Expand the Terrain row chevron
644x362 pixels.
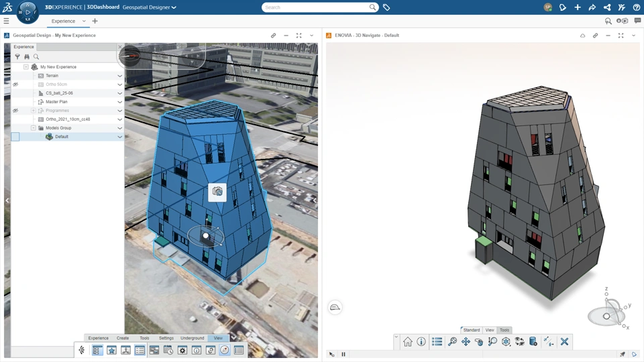click(119, 76)
